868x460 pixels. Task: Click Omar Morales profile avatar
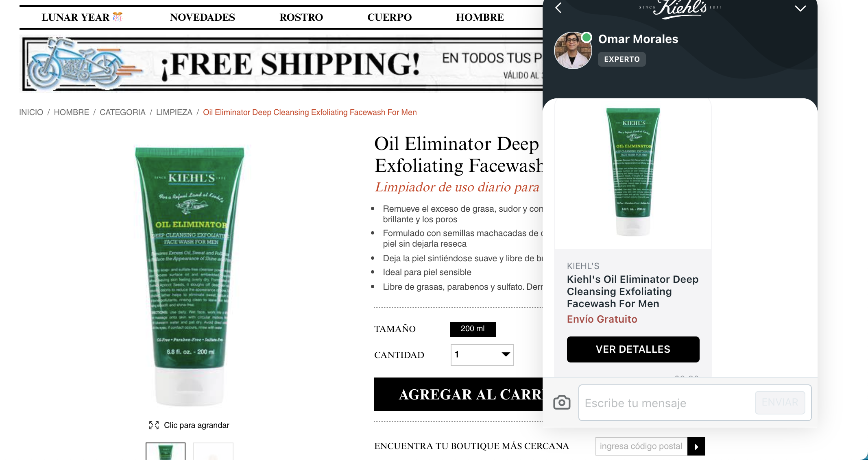point(573,50)
